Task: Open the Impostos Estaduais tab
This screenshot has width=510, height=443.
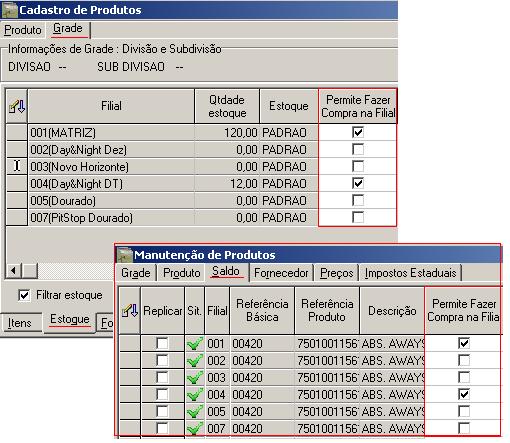Action: (410, 273)
